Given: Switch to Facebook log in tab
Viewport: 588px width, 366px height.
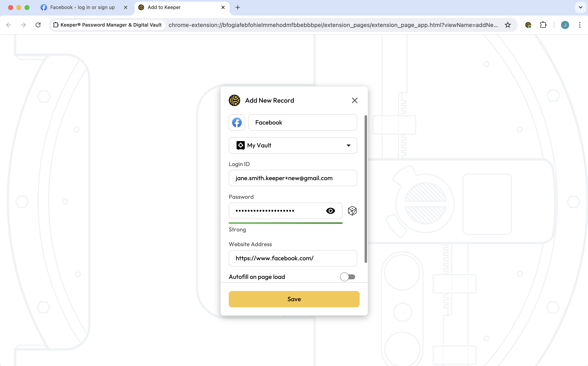Looking at the screenshot, I should tap(82, 7).
